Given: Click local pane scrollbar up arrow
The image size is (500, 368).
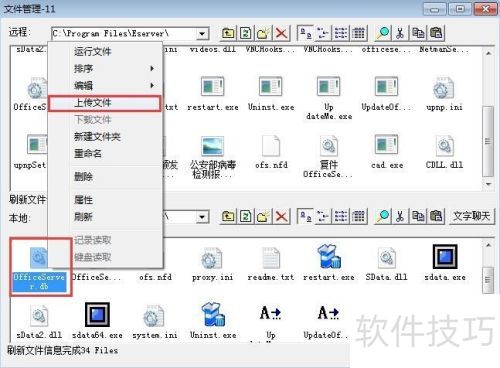Looking at the screenshot, I should (x=488, y=245).
